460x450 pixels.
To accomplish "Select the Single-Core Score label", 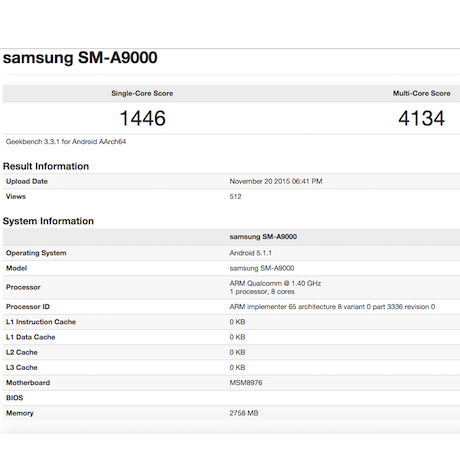I will pos(142,93).
